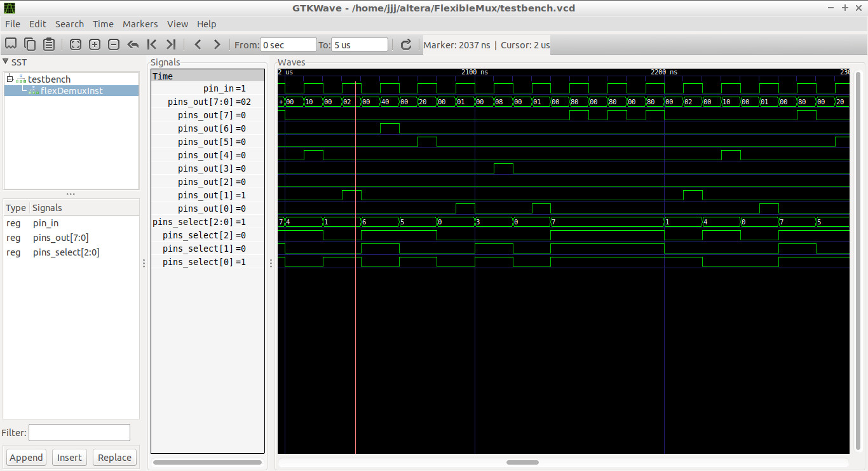Select the pins_out[2] =0 signal row
This screenshot has width=868, height=471.
tap(208, 182)
